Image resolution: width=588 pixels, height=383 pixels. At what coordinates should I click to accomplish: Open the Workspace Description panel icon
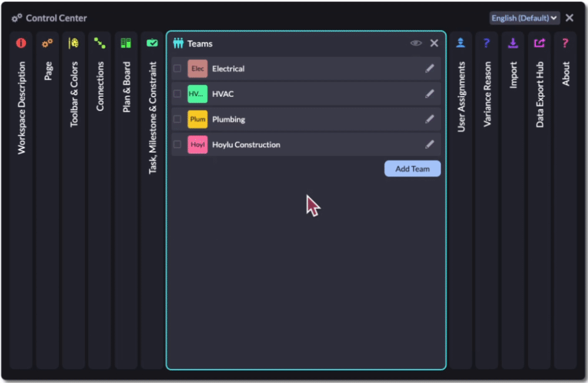point(21,43)
